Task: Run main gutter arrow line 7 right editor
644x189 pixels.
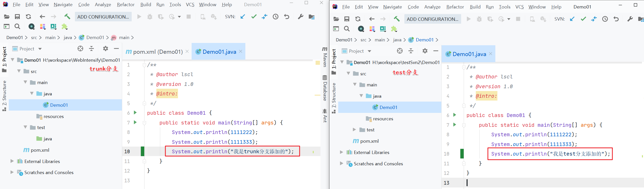Action: pyautogui.click(x=454, y=125)
